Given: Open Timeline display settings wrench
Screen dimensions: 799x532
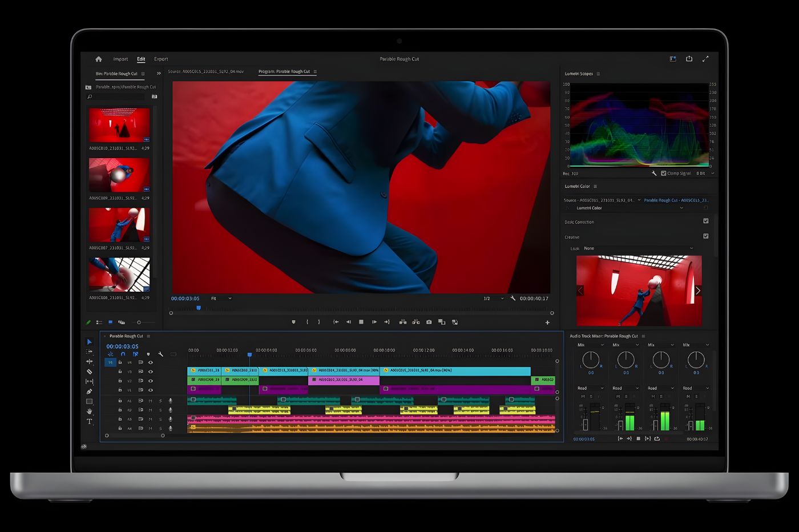Looking at the screenshot, I should 161,354.
